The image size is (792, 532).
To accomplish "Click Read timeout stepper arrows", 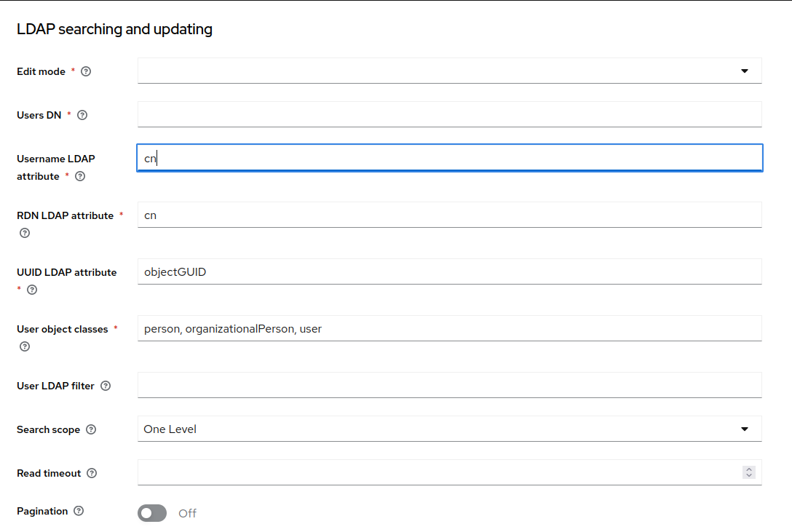I will [x=749, y=472].
